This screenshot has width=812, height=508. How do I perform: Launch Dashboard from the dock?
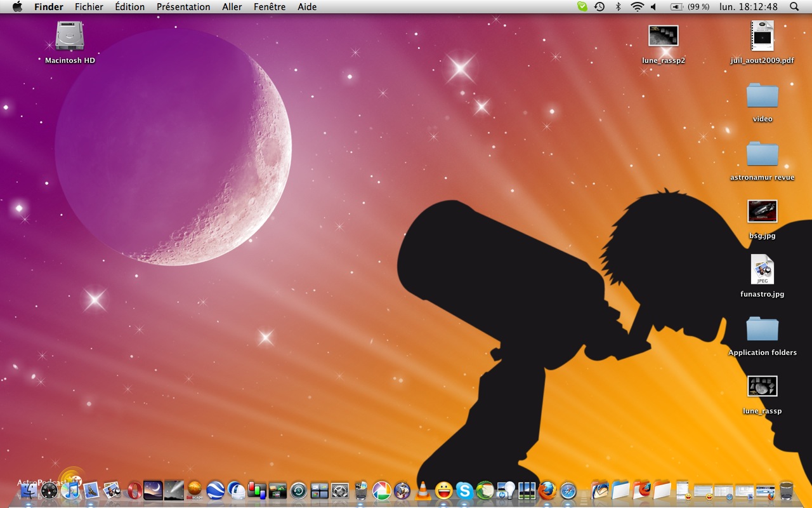click(x=49, y=490)
